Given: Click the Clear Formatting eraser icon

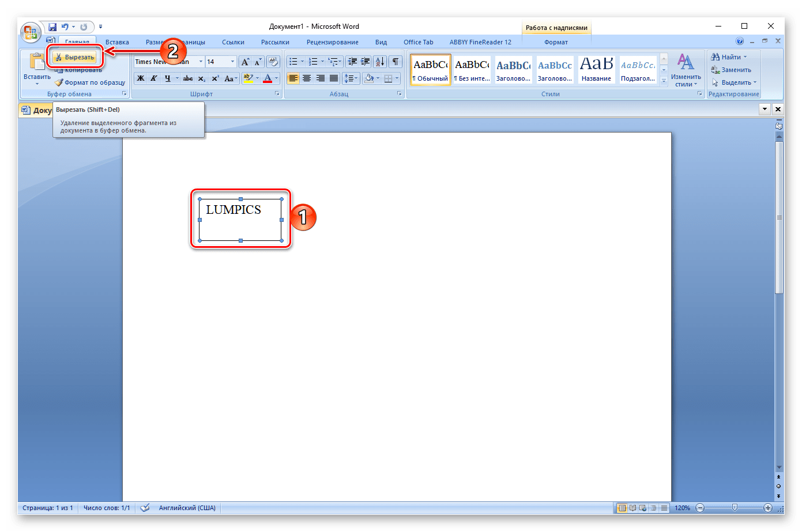Looking at the screenshot, I should pos(273,62).
